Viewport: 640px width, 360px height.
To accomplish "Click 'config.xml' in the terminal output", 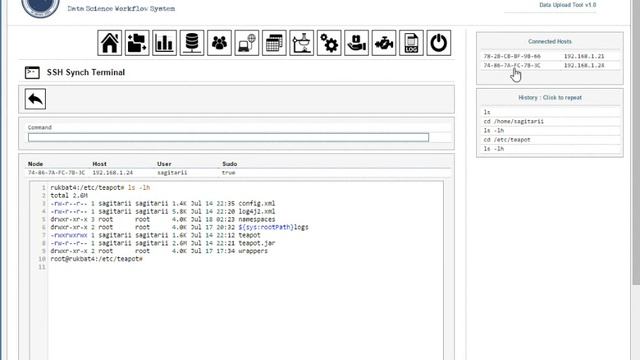I will click(257, 203).
